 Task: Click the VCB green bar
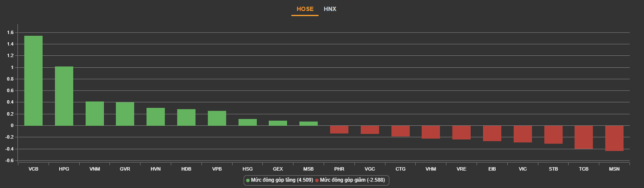point(33,80)
